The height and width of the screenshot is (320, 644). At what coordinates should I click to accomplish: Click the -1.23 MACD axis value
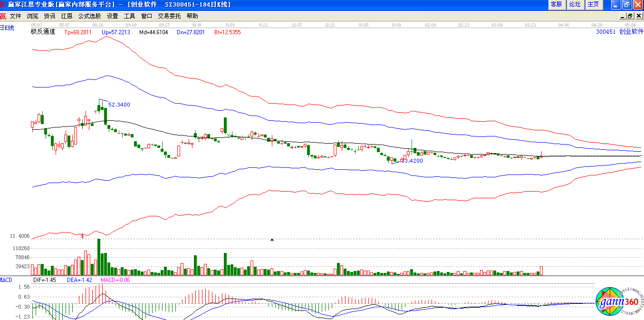click(x=23, y=317)
